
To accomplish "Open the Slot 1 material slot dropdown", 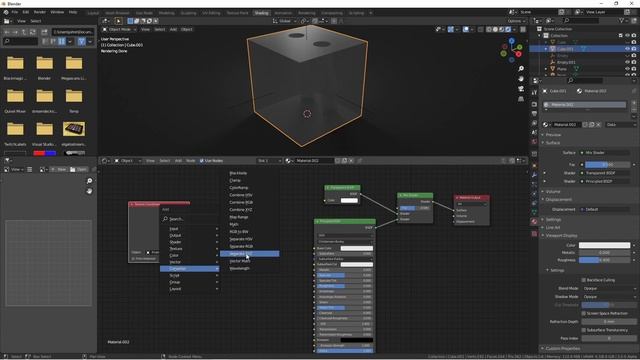I will pos(269,161).
